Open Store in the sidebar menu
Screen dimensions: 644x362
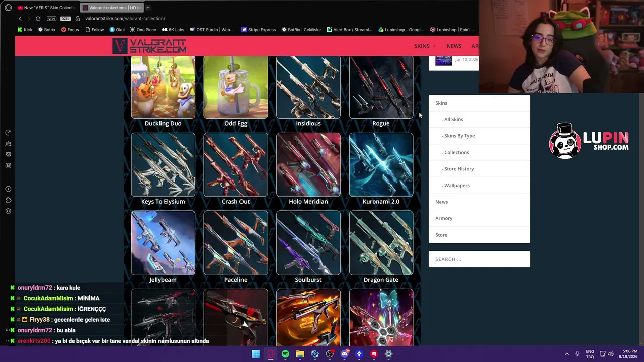click(x=441, y=235)
